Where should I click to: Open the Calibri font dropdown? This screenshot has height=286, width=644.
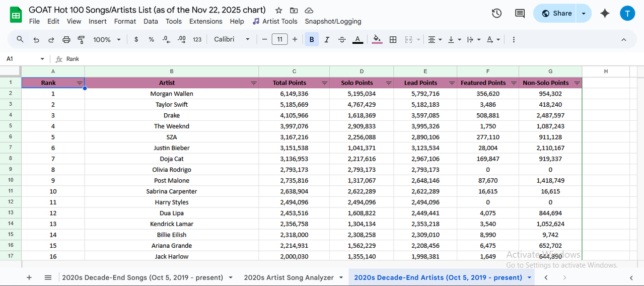click(x=232, y=39)
